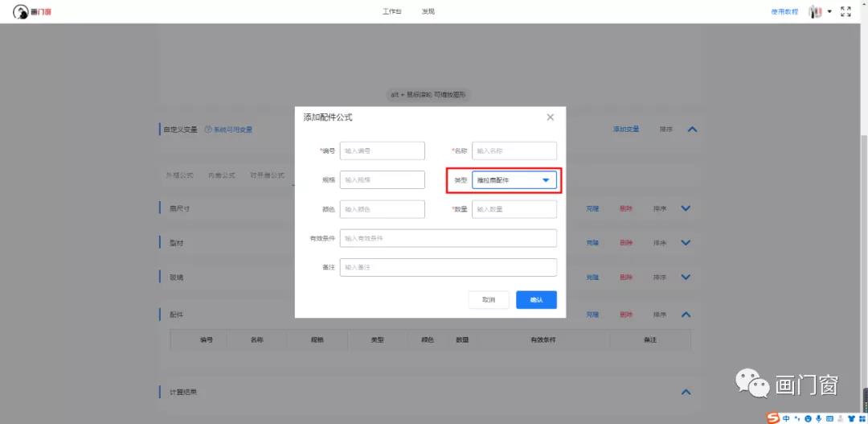Collapse the 自定义变量 section
868x424 pixels.
(692, 129)
